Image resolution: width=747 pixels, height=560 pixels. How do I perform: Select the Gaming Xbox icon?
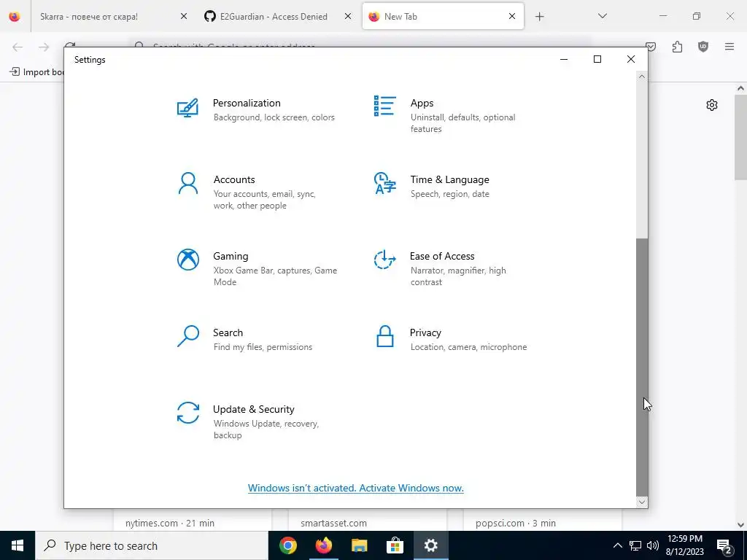tap(188, 260)
